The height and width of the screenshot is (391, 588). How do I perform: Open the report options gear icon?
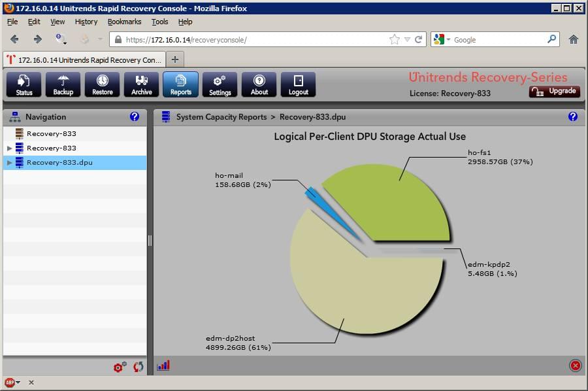(x=120, y=367)
